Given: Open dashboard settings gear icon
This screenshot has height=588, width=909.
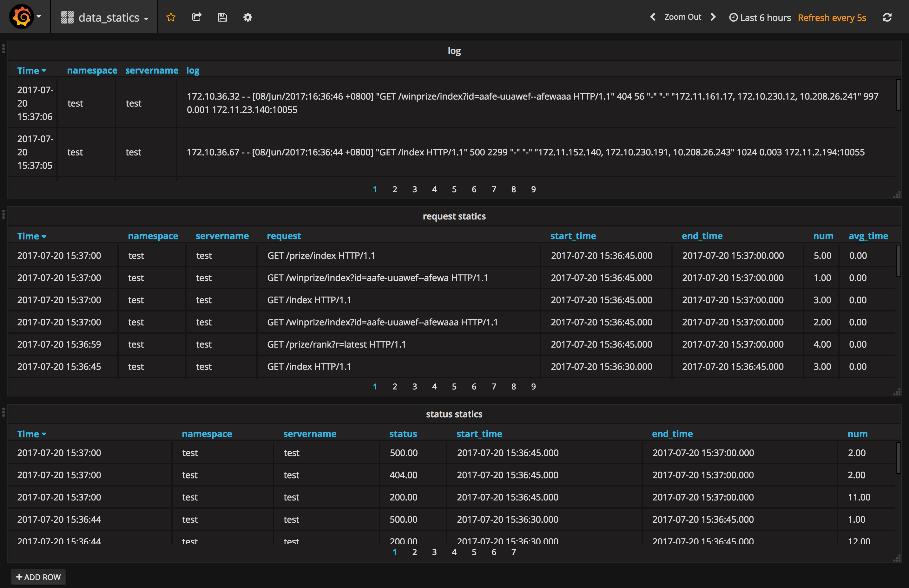Looking at the screenshot, I should tap(248, 17).
